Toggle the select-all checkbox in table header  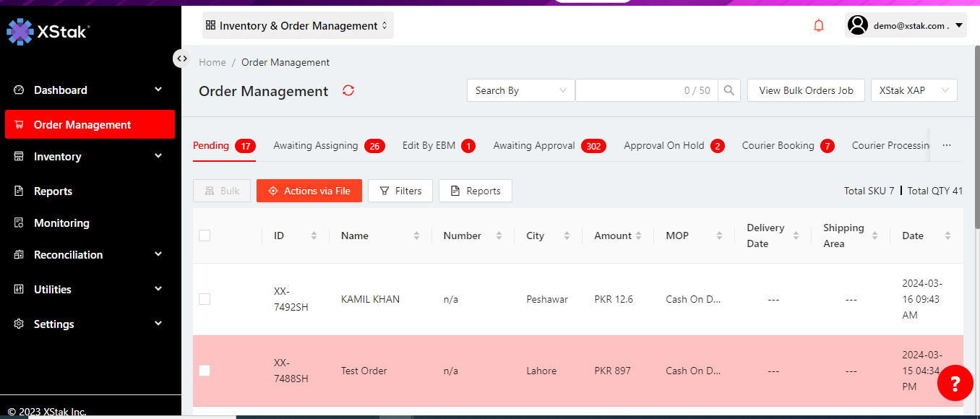click(x=205, y=236)
